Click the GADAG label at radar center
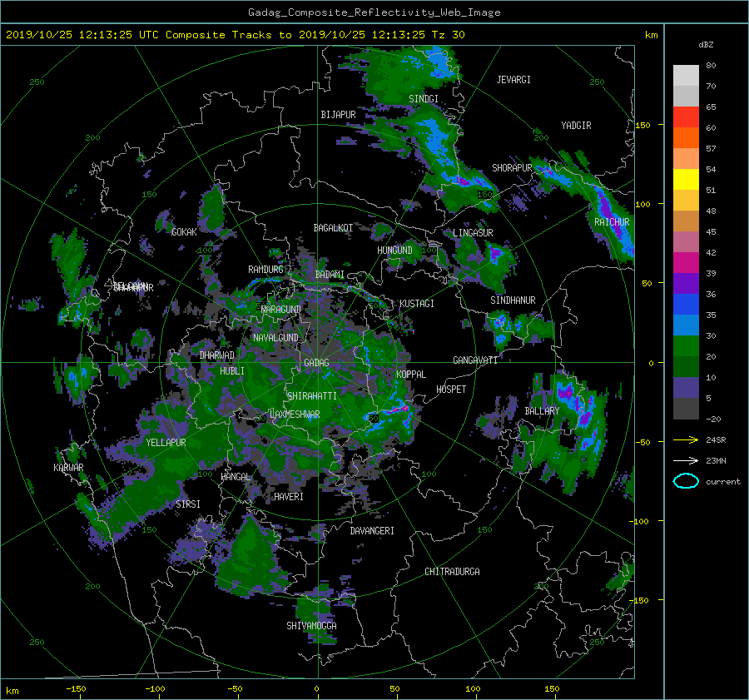 click(x=316, y=363)
